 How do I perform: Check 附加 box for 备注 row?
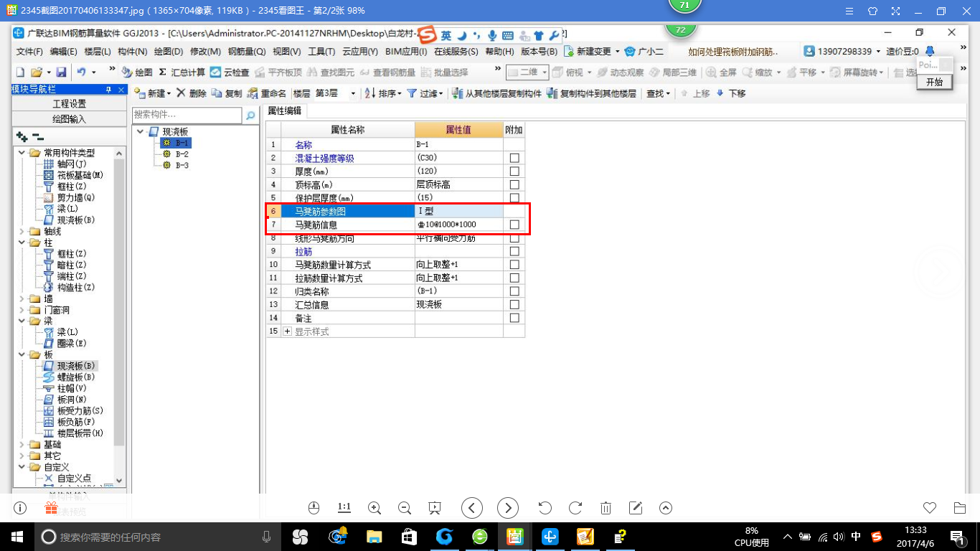point(514,318)
